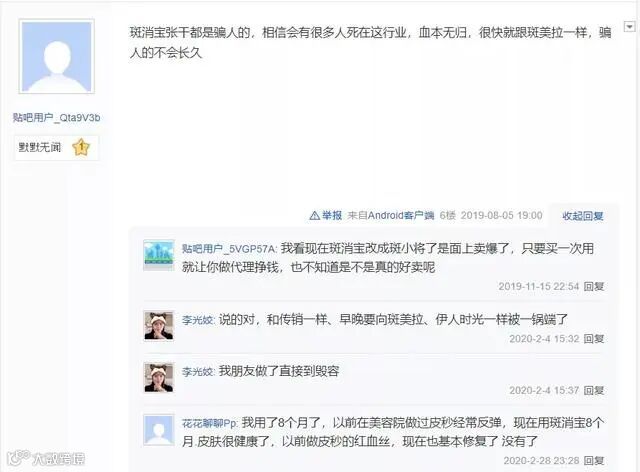This screenshot has width=640, height=472.
Task: Click the report warning triangle icon
Action: pos(314,215)
